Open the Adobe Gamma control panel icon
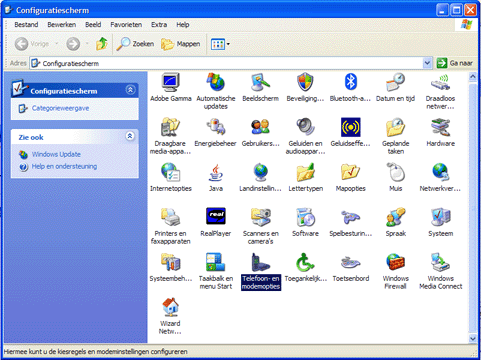This screenshot has width=481, height=360. (171, 83)
